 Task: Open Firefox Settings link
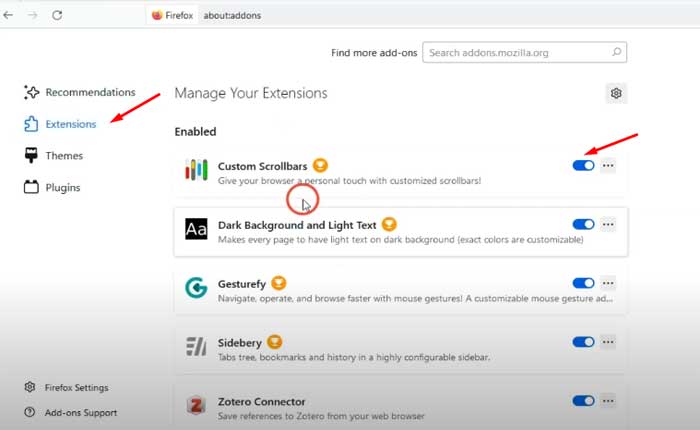click(x=76, y=387)
